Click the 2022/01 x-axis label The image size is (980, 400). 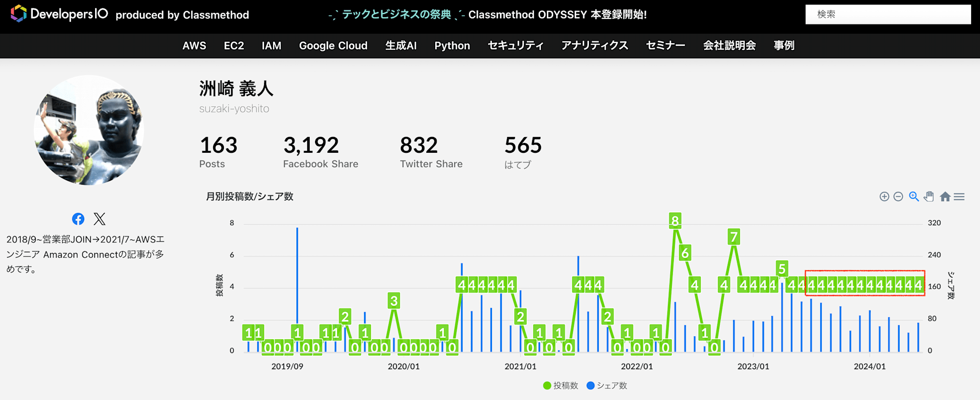(637, 366)
